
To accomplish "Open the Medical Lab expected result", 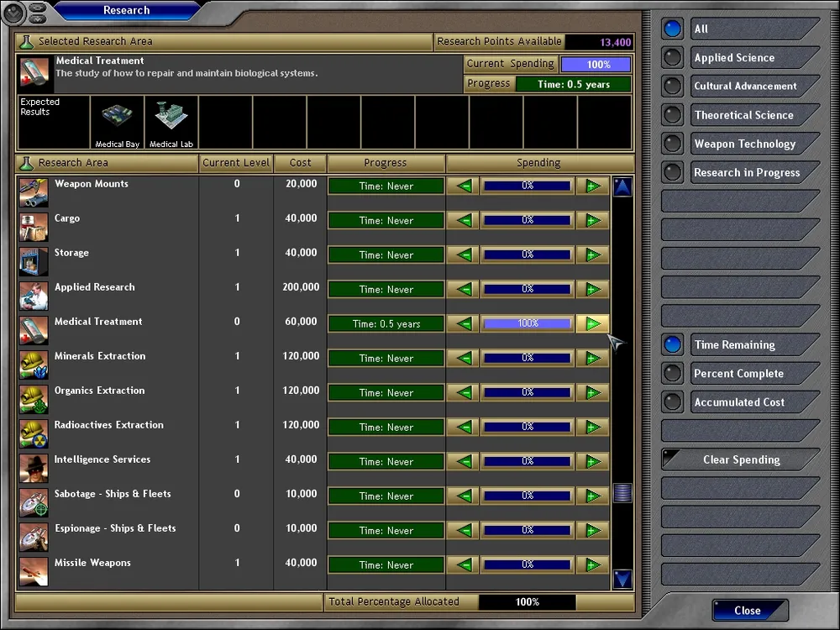I will click(171, 122).
